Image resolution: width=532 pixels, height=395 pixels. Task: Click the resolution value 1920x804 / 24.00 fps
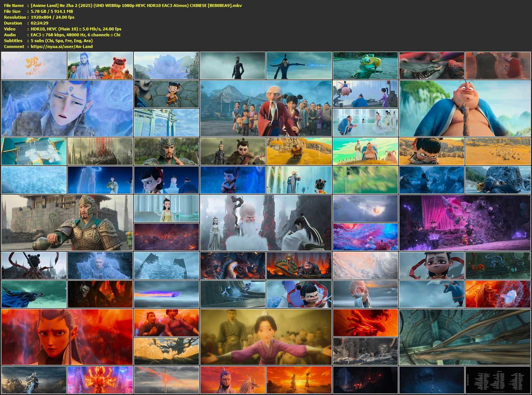(x=52, y=17)
